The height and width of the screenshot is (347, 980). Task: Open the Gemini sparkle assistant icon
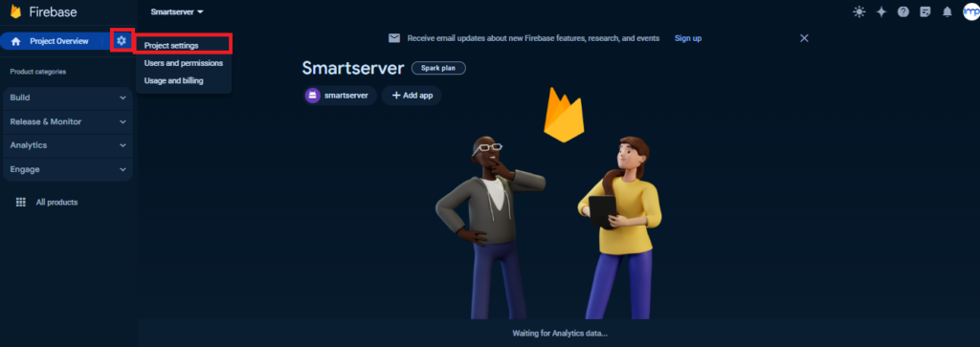click(x=881, y=11)
